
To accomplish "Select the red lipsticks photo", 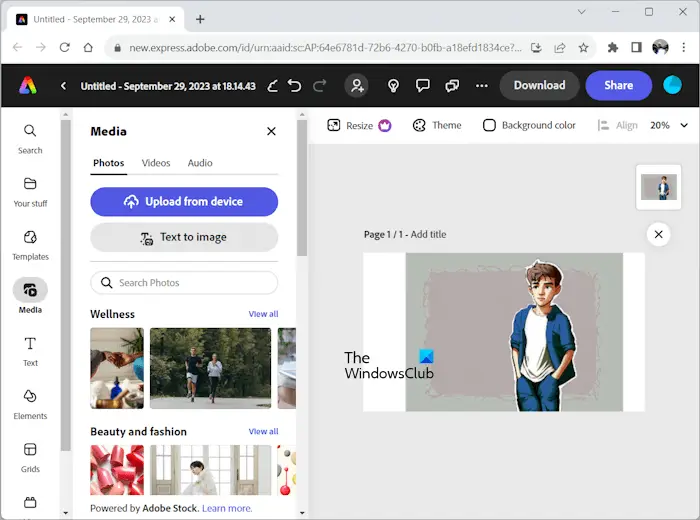I will pos(117,470).
